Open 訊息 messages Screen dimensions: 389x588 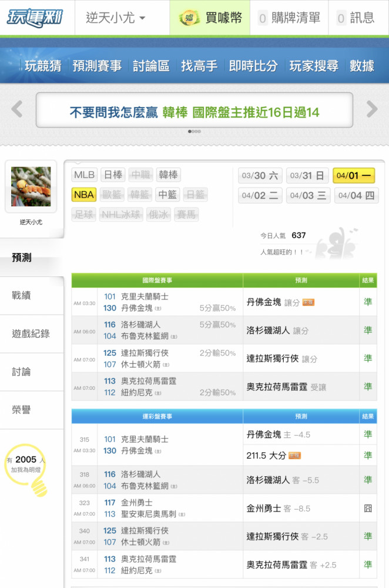click(356, 18)
